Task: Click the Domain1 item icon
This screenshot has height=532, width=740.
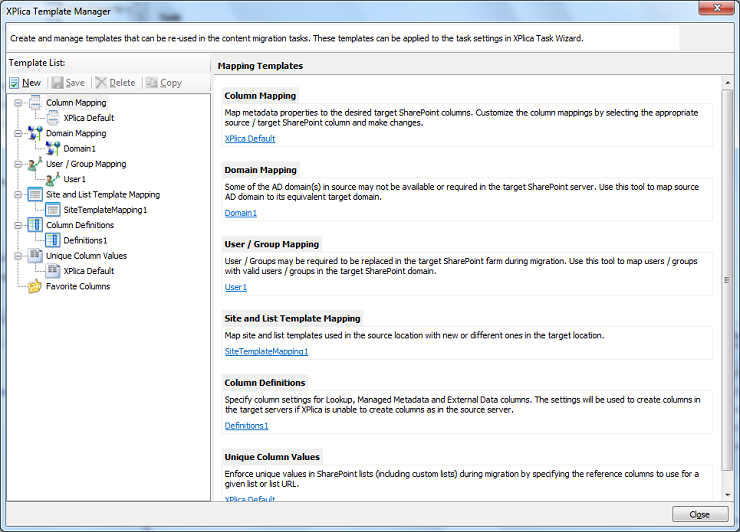Action: click(x=53, y=148)
